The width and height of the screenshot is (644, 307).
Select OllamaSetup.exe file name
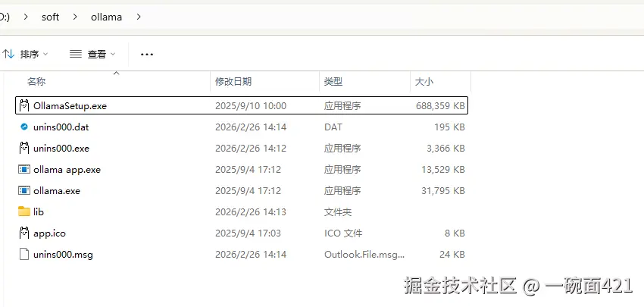[x=70, y=105]
